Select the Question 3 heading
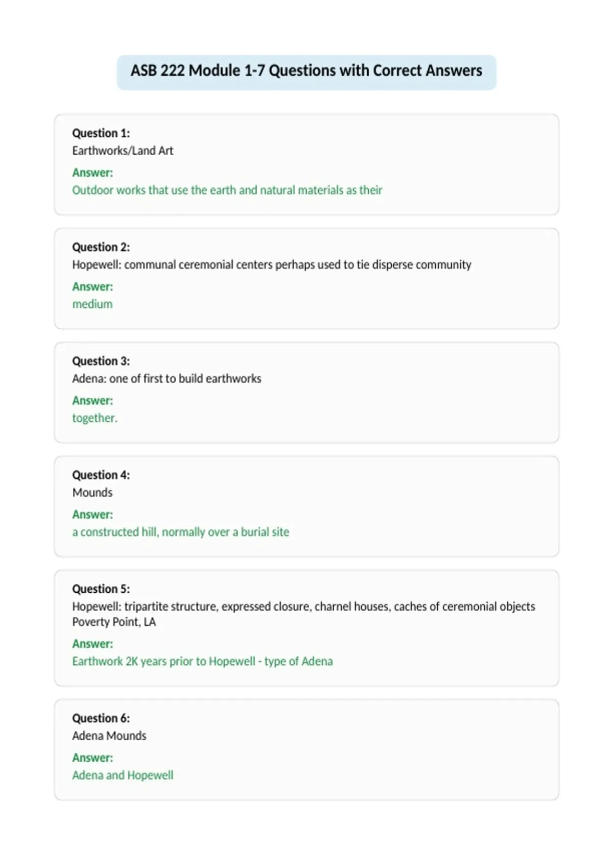The width and height of the screenshot is (613, 868). (x=101, y=361)
